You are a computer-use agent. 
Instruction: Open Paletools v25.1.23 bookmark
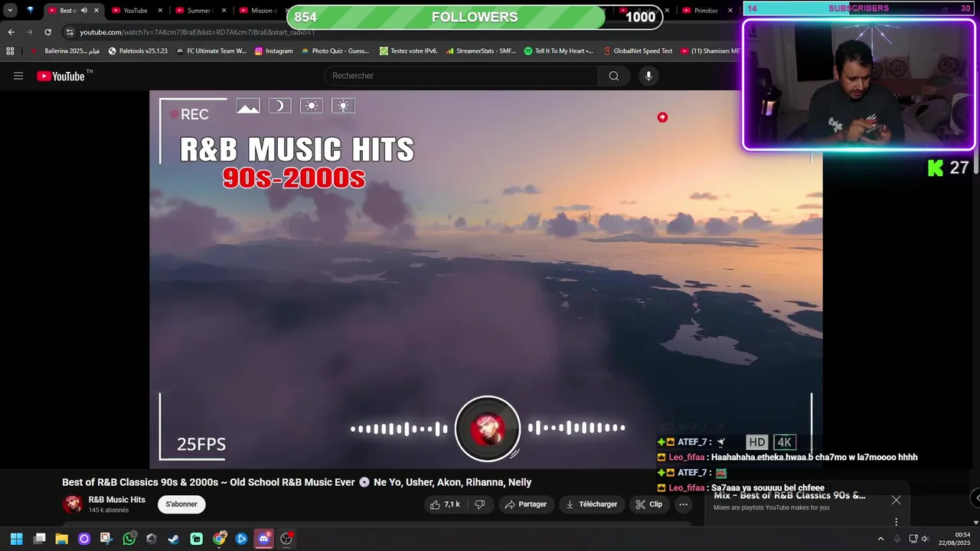138,51
